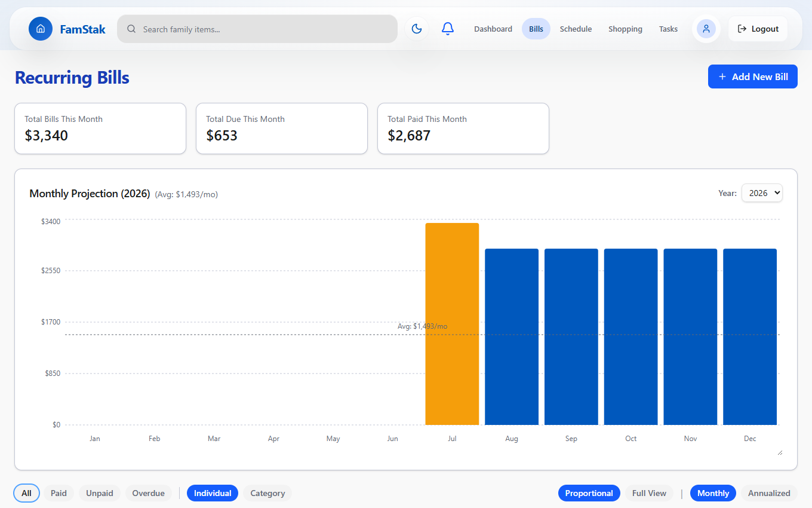Viewport: 812px width, 508px height.
Task: Click into the Search family items field
Action: (x=257, y=29)
